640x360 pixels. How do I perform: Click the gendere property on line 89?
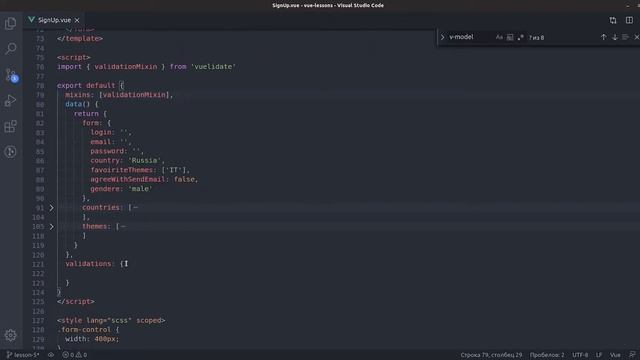pyautogui.click(x=105, y=189)
